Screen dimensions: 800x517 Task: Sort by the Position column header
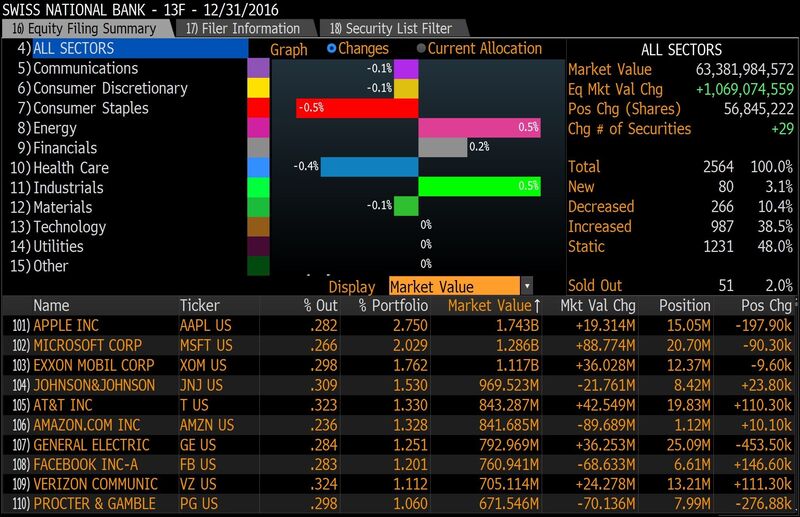click(685, 306)
